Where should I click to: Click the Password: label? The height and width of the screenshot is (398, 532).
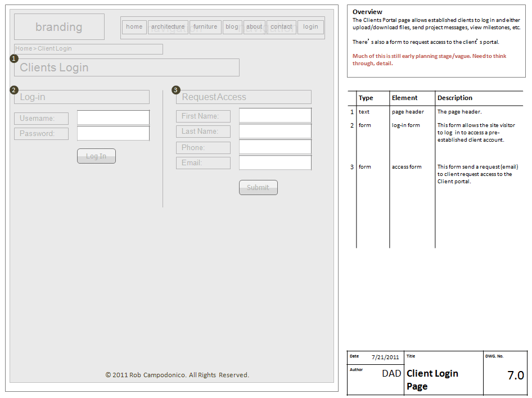42,134
